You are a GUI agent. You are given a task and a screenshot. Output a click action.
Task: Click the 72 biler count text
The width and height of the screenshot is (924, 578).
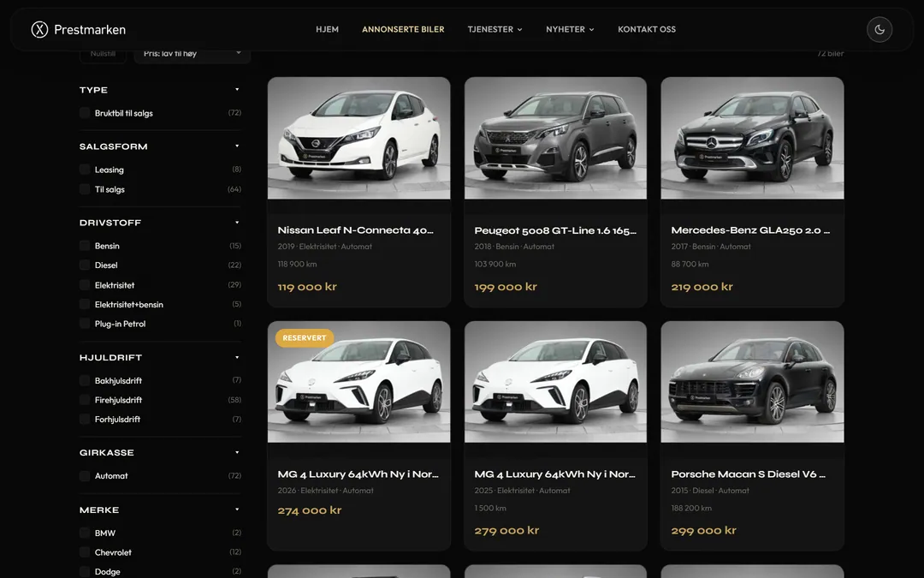(830, 54)
